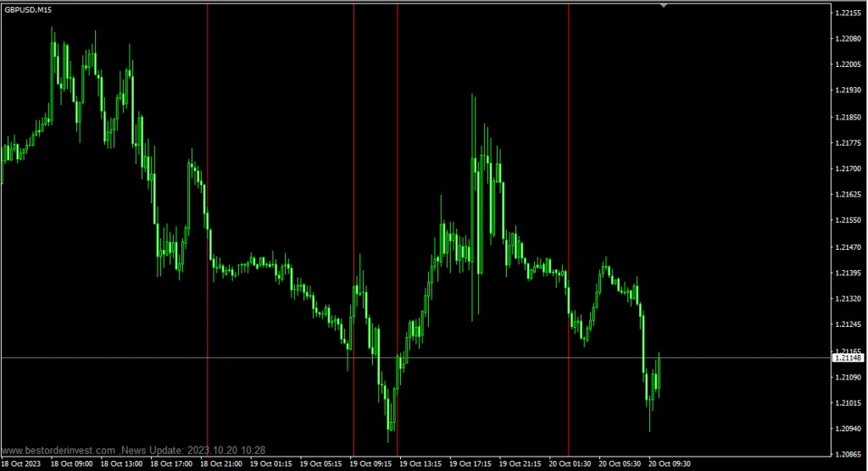The image size is (868, 471).
Task: Select the GBPUSD,M15 symbol label
Action: tap(28, 10)
